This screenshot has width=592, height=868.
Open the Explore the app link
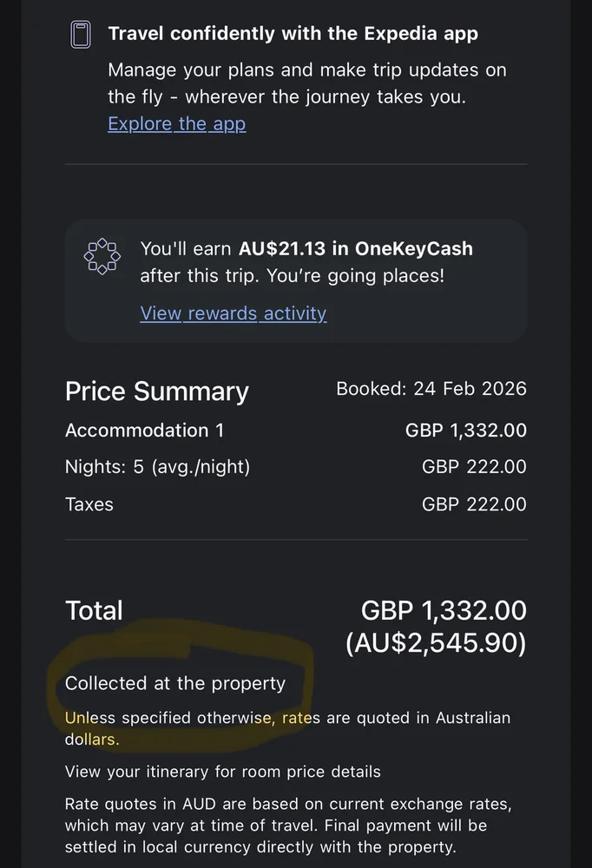(176, 123)
